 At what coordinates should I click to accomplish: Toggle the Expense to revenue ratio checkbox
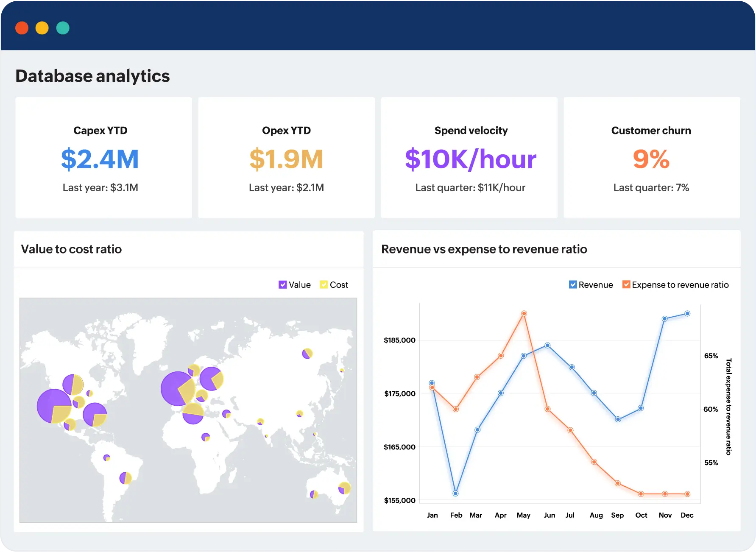click(626, 284)
